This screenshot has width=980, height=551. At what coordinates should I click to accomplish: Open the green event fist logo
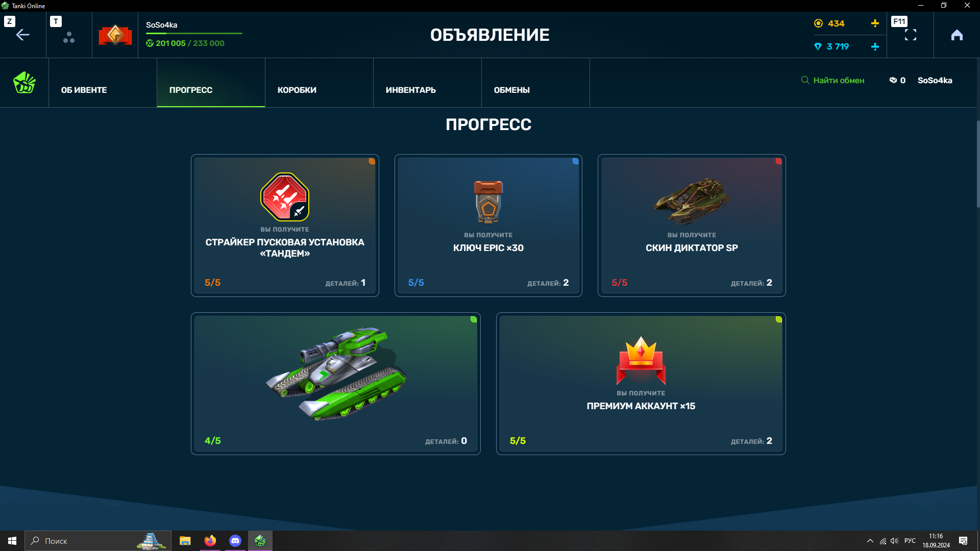(x=24, y=82)
